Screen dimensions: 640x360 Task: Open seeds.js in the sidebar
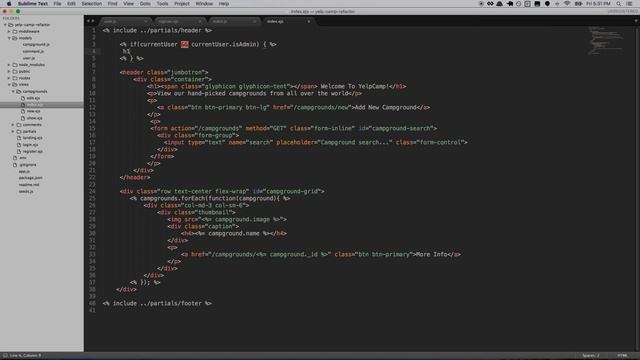pyautogui.click(x=26, y=191)
